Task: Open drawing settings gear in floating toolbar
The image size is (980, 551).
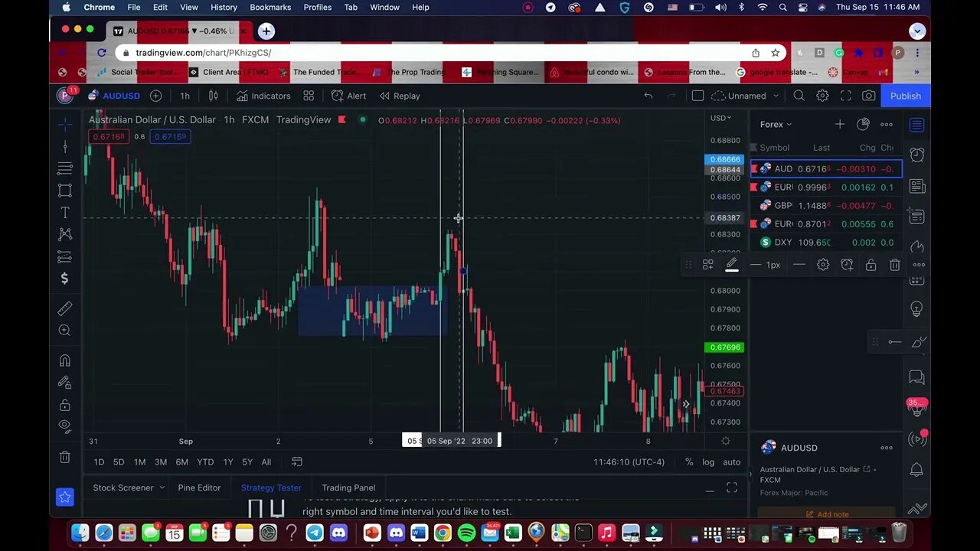Action: pos(823,265)
